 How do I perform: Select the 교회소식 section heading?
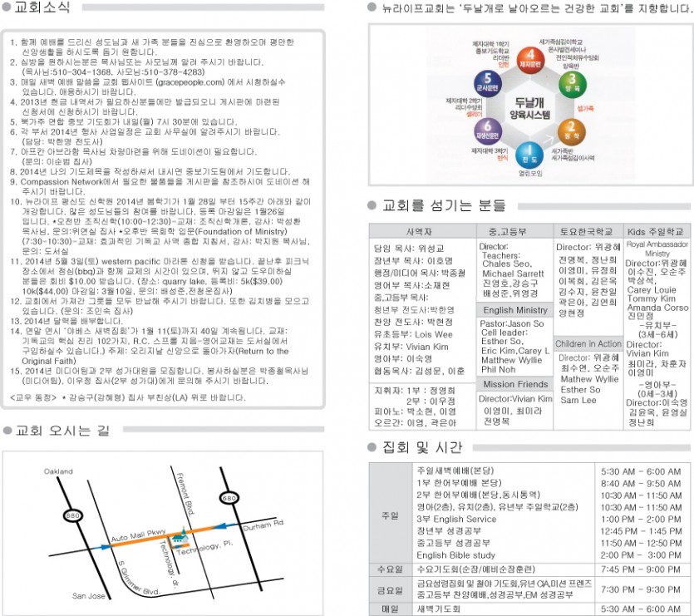pos(42,7)
